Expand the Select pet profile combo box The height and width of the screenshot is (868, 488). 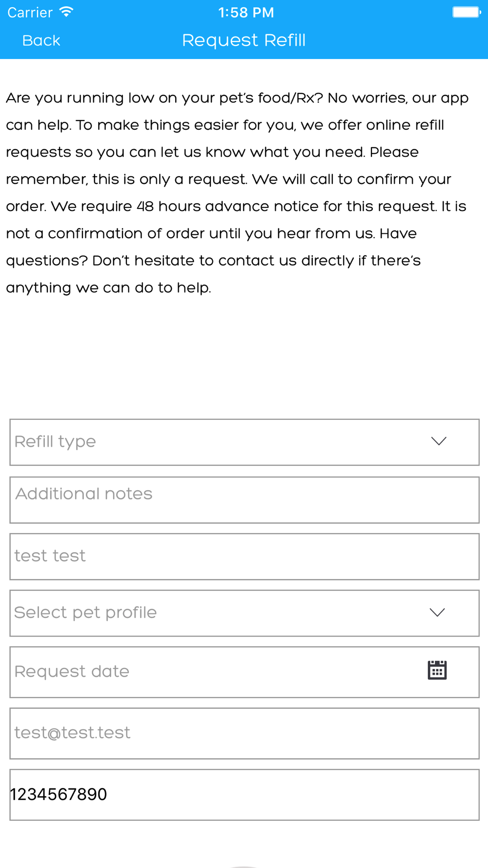(x=244, y=613)
